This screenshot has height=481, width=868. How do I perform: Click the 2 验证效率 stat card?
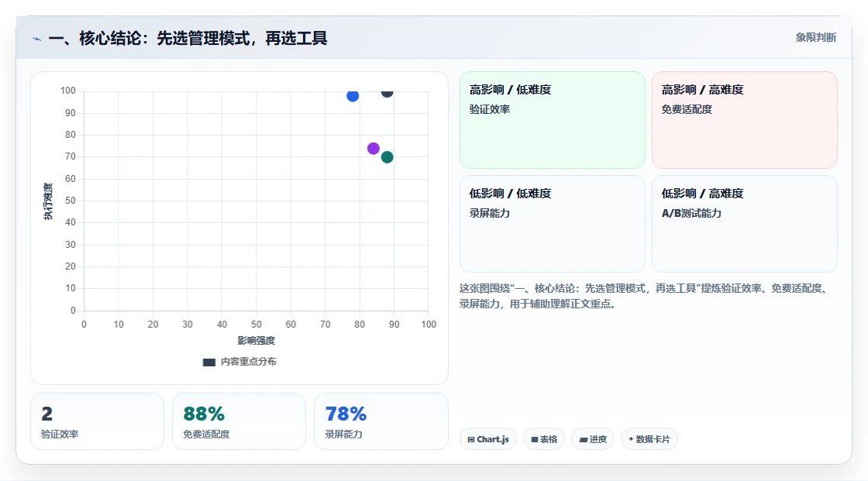pyautogui.click(x=98, y=421)
